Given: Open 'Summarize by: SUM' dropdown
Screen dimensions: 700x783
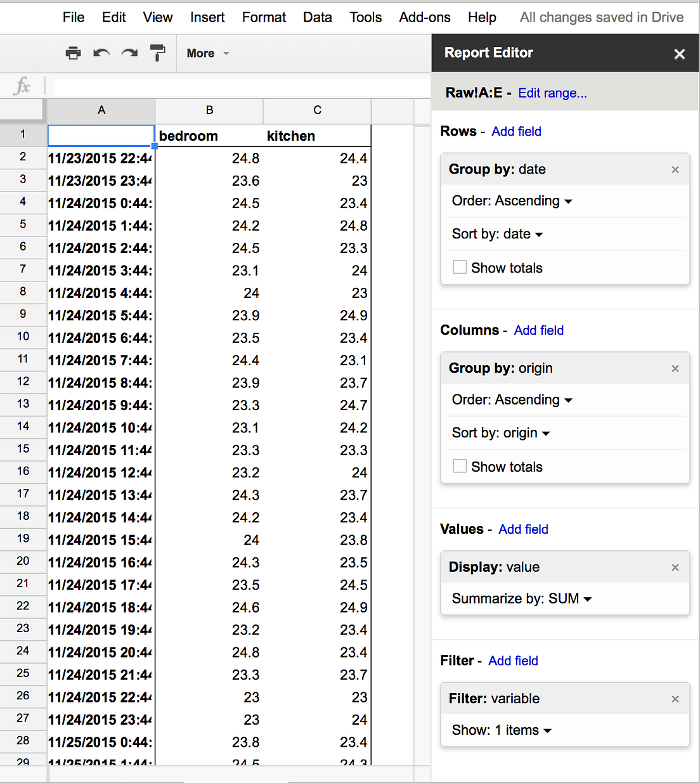Looking at the screenshot, I should point(522,599).
